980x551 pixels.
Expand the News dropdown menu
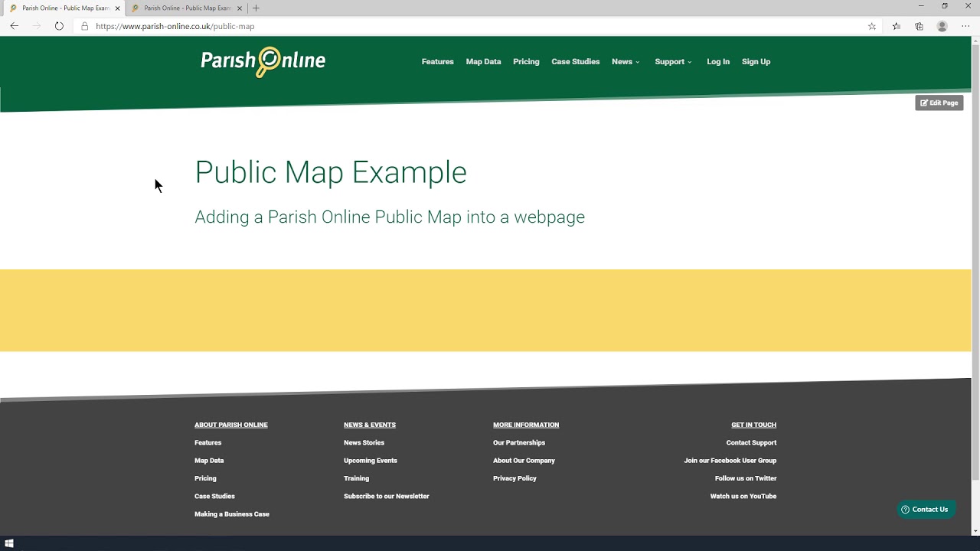(626, 62)
